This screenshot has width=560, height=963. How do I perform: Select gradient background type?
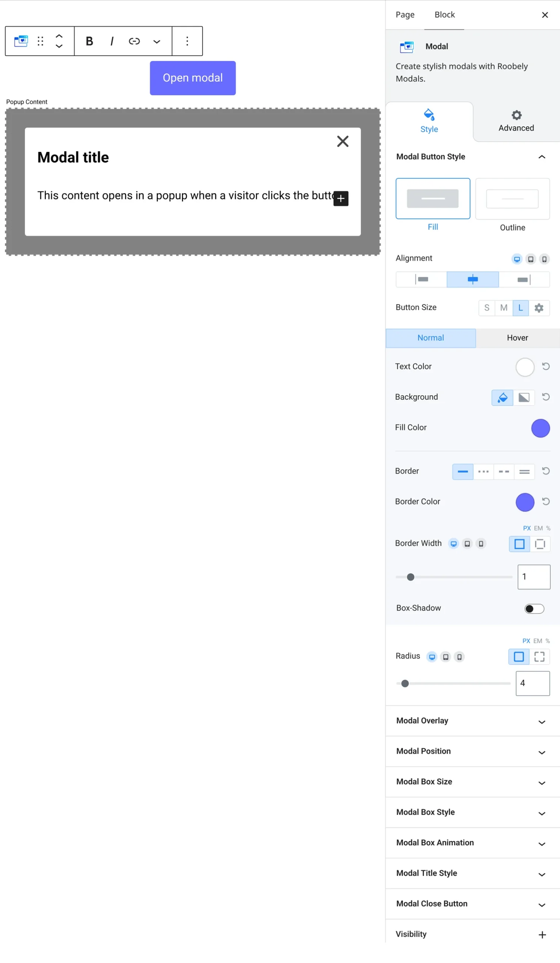coord(524,398)
